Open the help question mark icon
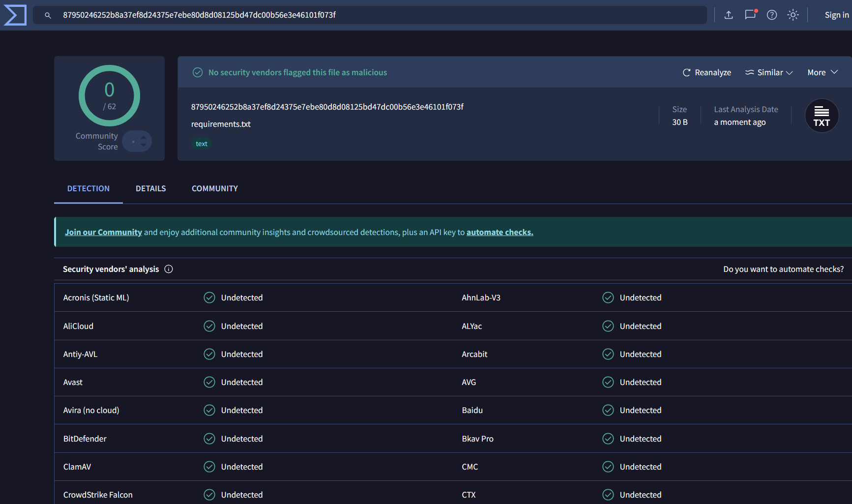 [772, 15]
